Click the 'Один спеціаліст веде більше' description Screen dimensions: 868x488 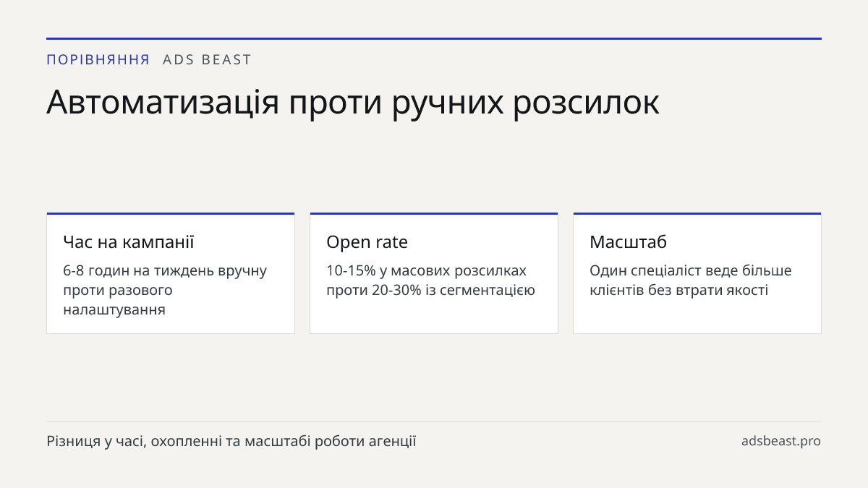click(x=691, y=271)
